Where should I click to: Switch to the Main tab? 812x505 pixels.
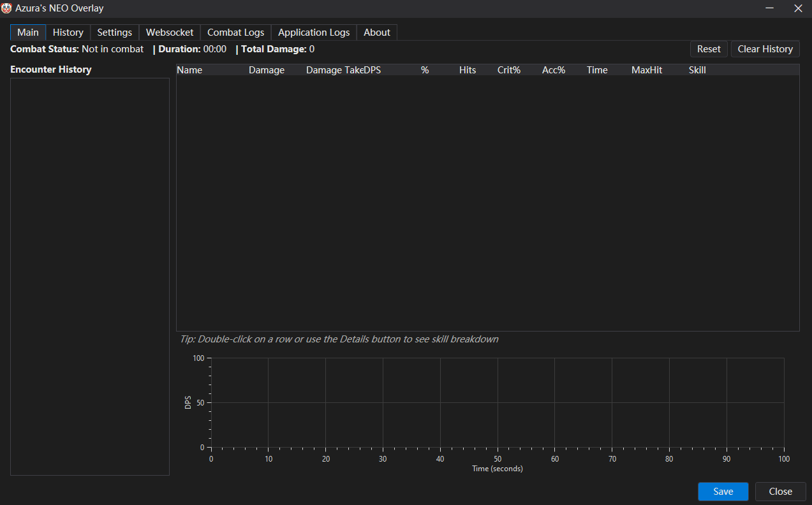click(28, 33)
